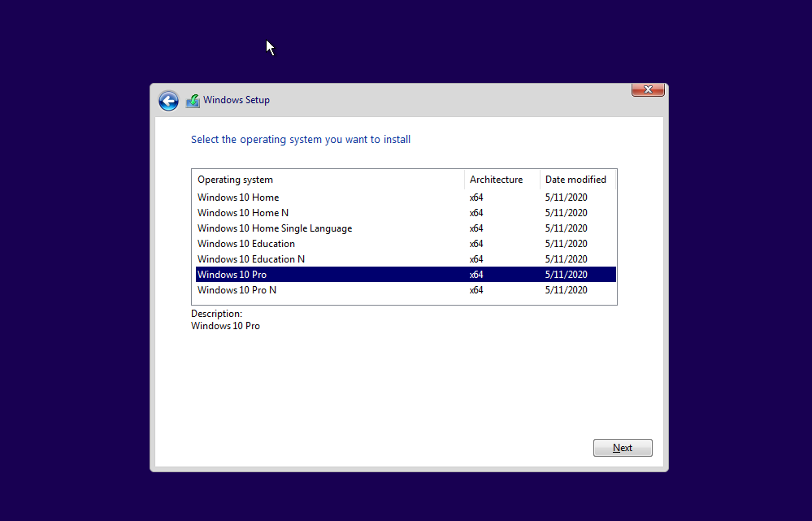Click the highlighted Windows 10 Pro row
812x521 pixels.
[232, 275]
